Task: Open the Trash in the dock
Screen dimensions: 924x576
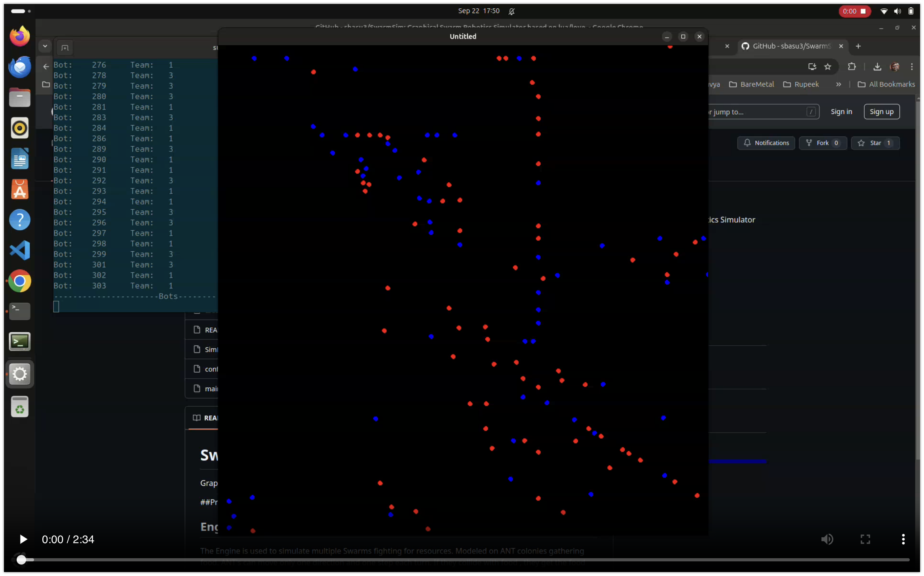Action: 19,407
